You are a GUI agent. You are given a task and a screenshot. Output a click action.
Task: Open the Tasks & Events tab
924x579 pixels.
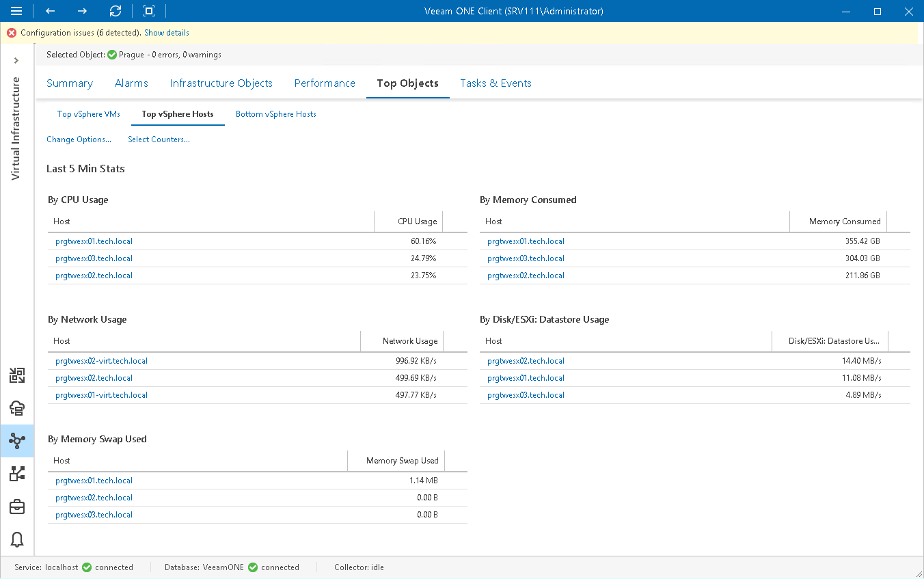pyautogui.click(x=495, y=83)
